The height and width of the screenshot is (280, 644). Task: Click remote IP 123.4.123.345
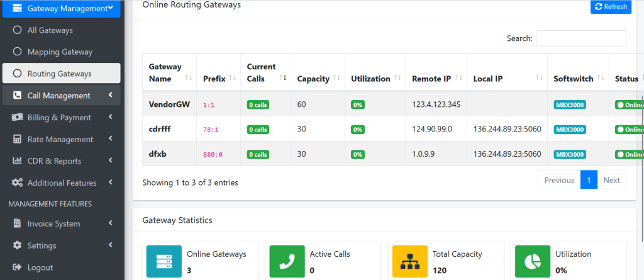point(436,104)
